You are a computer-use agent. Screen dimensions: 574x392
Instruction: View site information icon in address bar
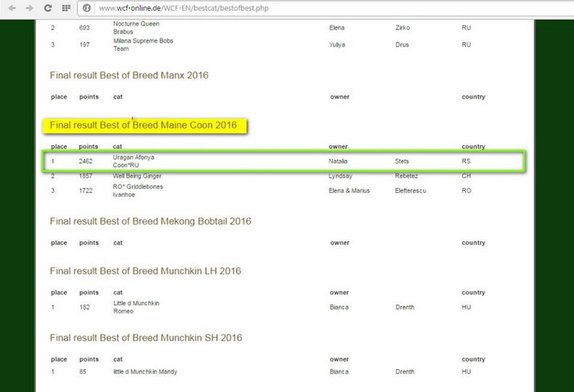(86, 8)
